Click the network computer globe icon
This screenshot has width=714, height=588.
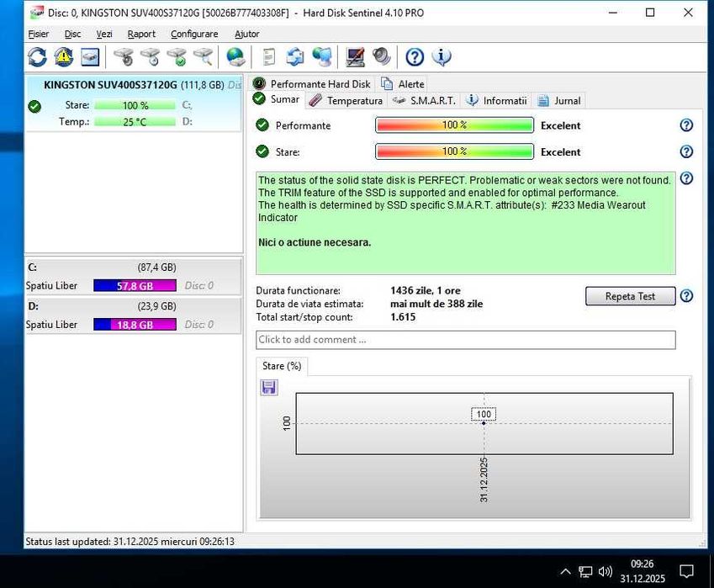click(322, 57)
